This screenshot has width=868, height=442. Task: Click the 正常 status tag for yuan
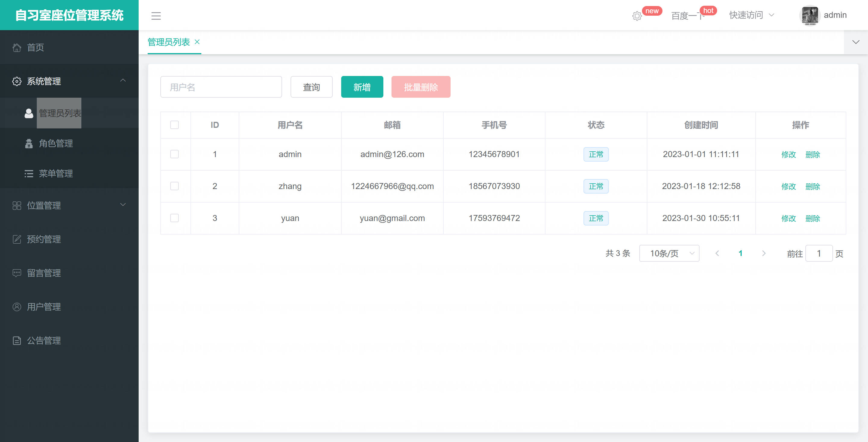[x=596, y=219]
